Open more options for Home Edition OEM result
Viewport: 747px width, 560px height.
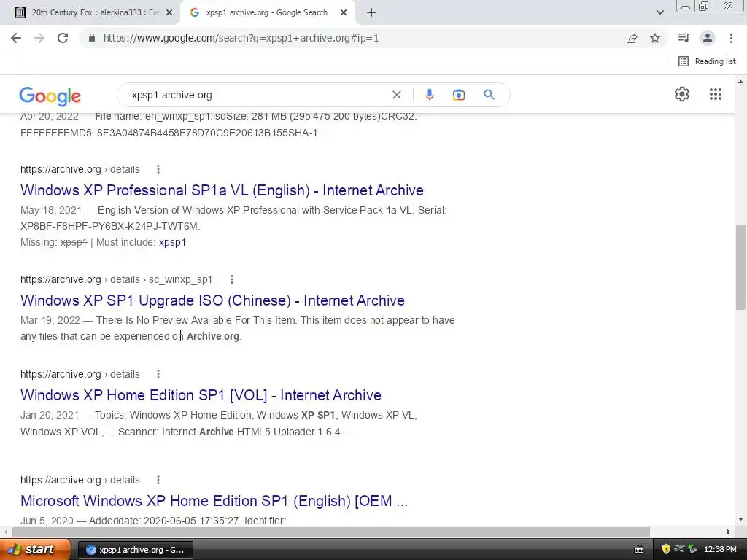click(x=158, y=480)
